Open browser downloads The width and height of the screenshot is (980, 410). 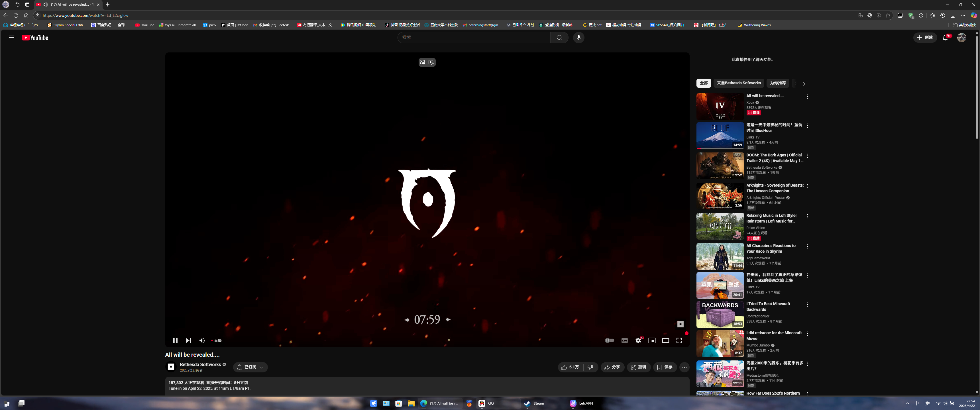pos(953,15)
